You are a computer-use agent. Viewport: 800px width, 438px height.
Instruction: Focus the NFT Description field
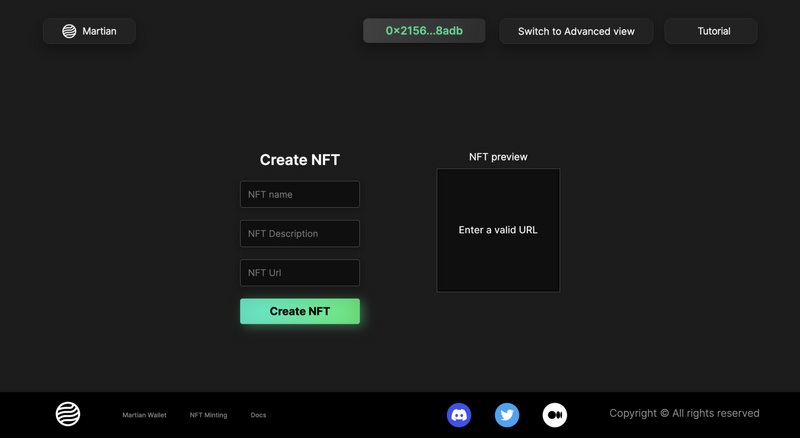[x=299, y=234]
